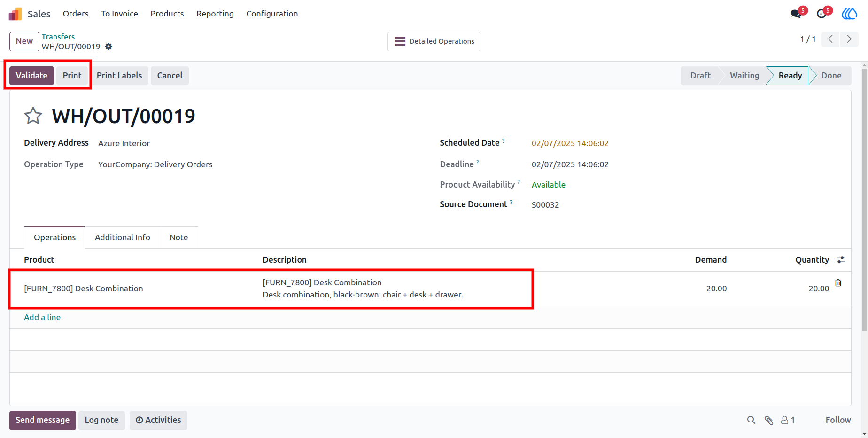Switch to the Note tab
The height and width of the screenshot is (438, 868).
(179, 237)
